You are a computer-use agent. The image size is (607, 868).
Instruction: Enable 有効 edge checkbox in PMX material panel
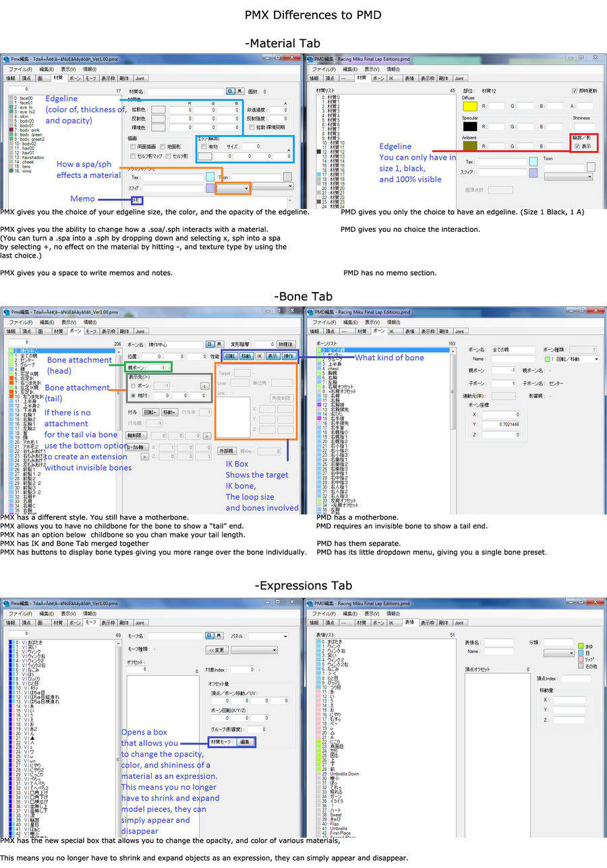pos(204,146)
